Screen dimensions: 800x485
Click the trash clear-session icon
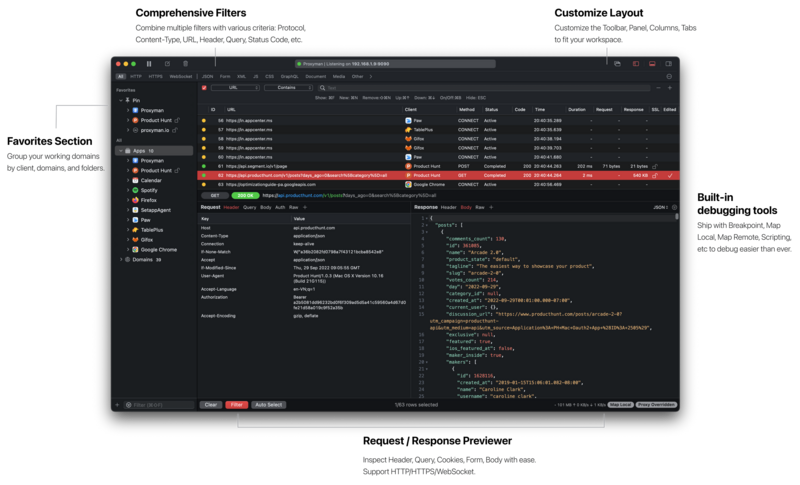point(185,64)
